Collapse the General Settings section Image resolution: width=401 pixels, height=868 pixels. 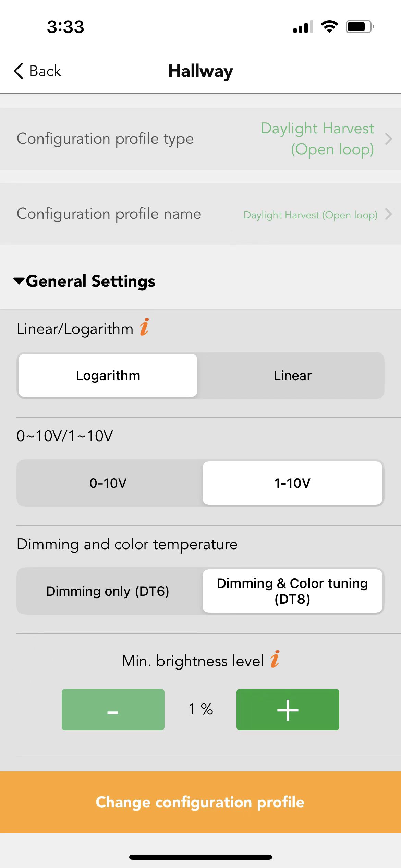(x=84, y=281)
